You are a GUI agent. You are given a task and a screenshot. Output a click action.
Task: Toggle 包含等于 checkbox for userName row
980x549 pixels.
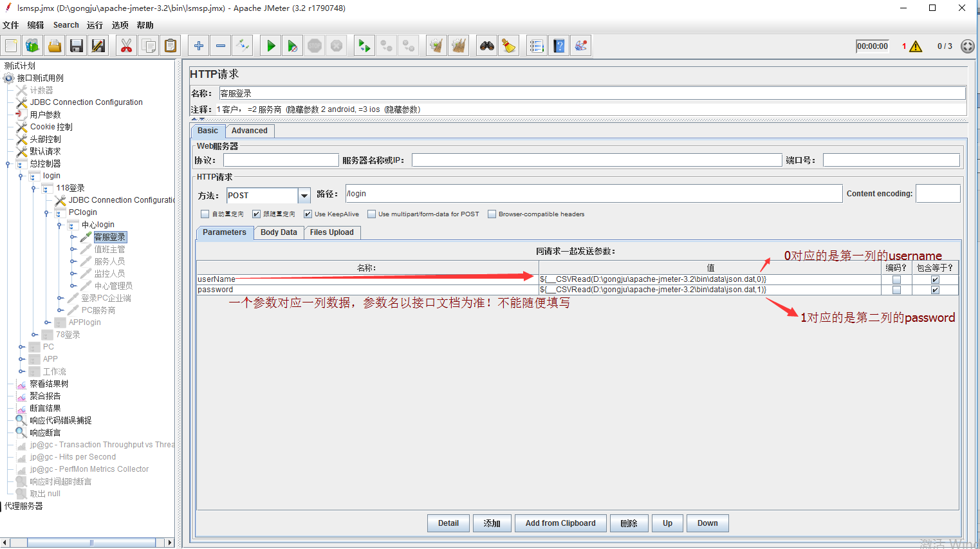(935, 280)
